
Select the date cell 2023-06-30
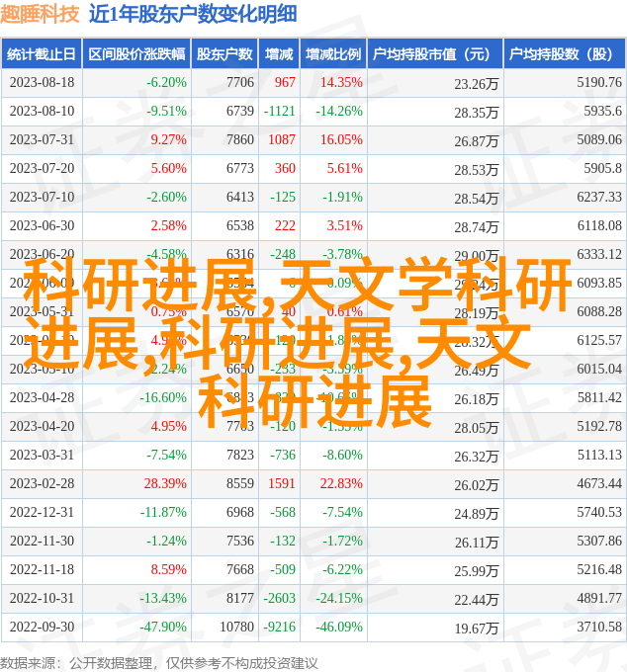coord(42,226)
